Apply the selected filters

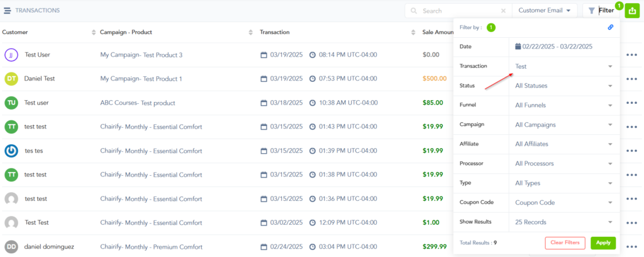(603, 243)
